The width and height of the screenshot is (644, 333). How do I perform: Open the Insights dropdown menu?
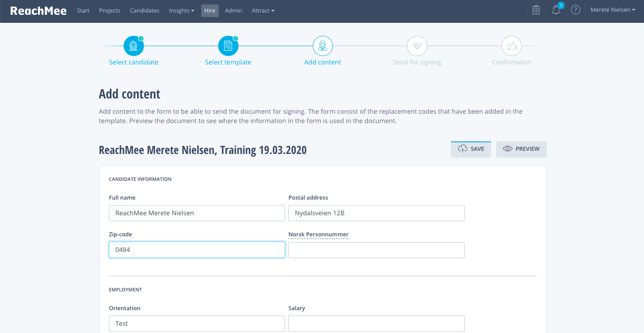[182, 11]
